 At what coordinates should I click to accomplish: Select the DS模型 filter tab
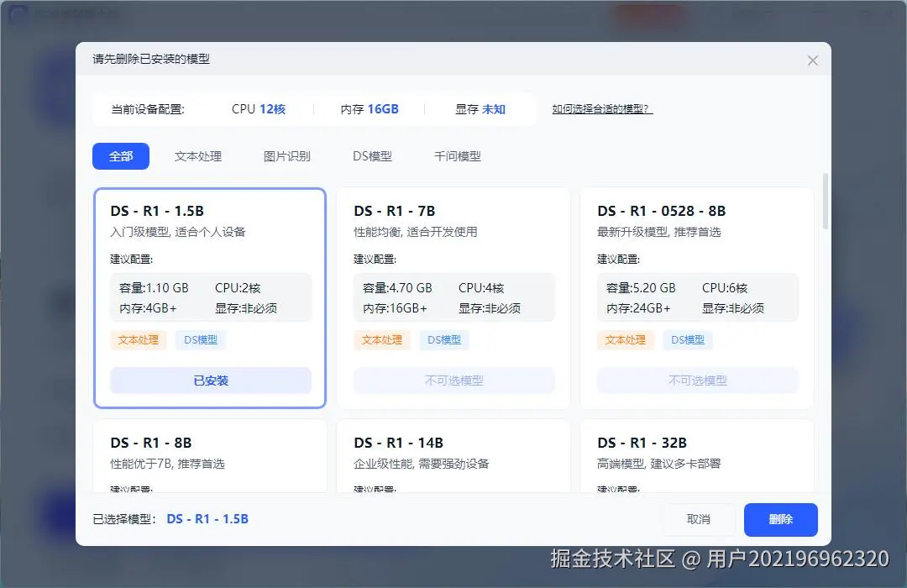tap(371, 156)
